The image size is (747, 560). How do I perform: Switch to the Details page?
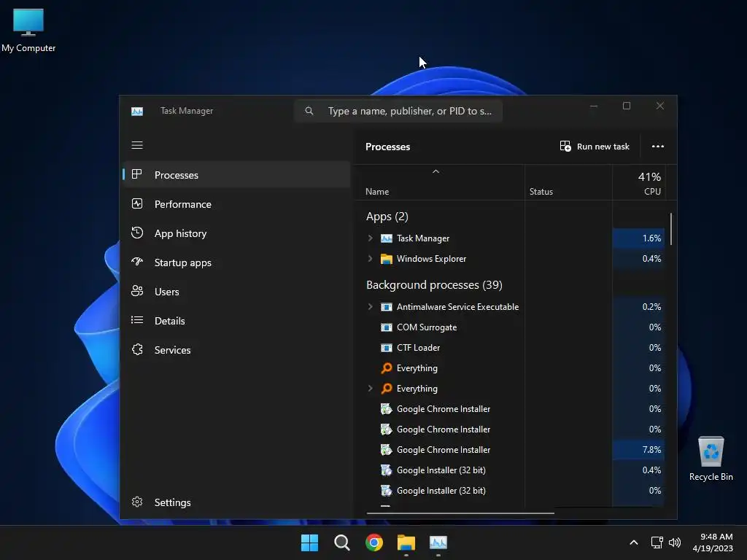point(237,321)
